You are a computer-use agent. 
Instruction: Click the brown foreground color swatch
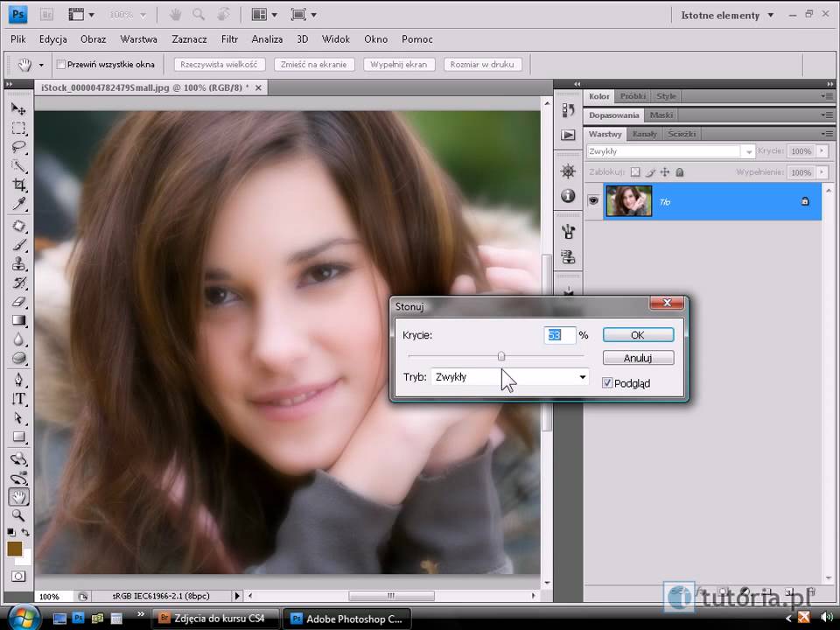tap(15, 548)
